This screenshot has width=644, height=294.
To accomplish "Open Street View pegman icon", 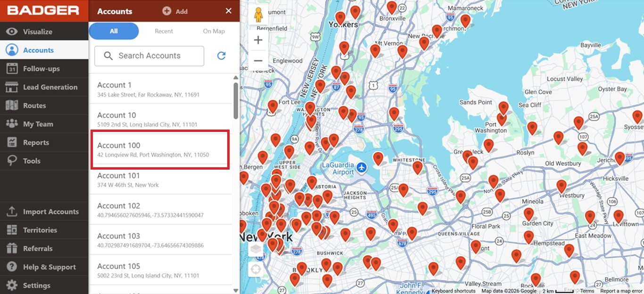I will tap(258, 16).
